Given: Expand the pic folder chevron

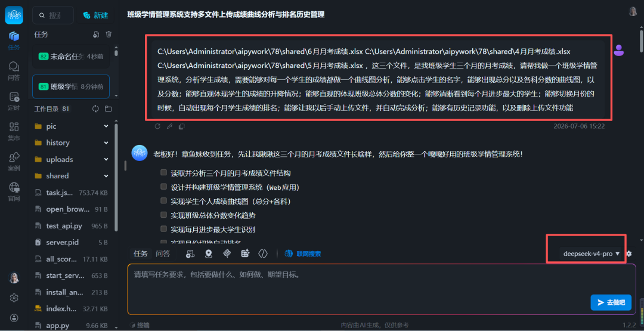Looking at the screenshot, I should (106, 126).
